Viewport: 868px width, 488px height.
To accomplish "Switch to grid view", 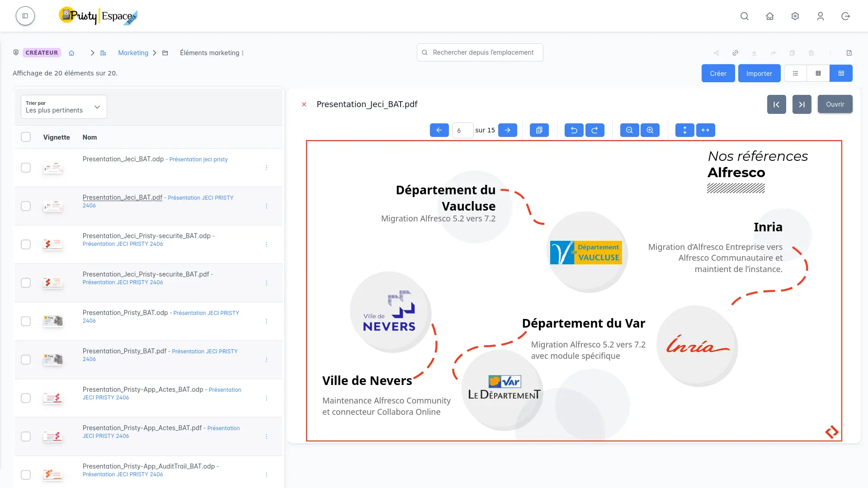I will tap(818, 73).
